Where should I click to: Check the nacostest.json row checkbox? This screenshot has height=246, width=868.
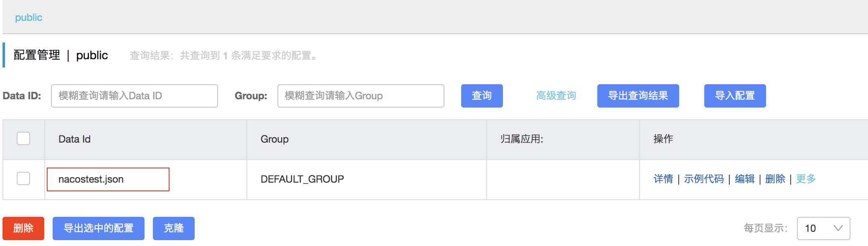point(23,178)
